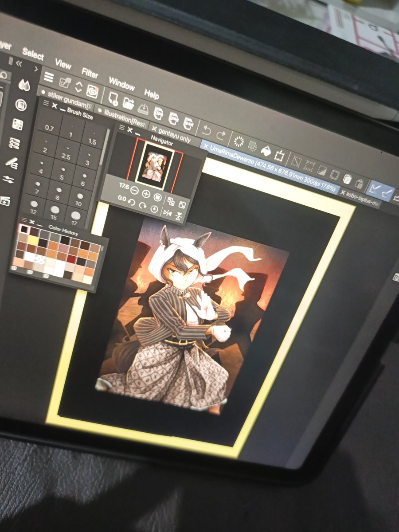This screenshot has width=399, height=532.
Task: Open the Window menu
Action: click(x=121, y=83)
